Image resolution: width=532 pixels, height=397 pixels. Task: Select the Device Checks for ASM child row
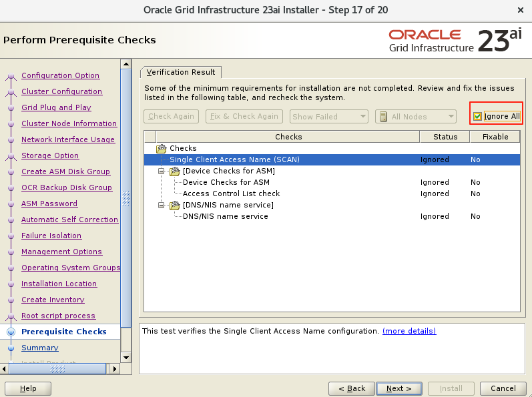pos(332,182)
